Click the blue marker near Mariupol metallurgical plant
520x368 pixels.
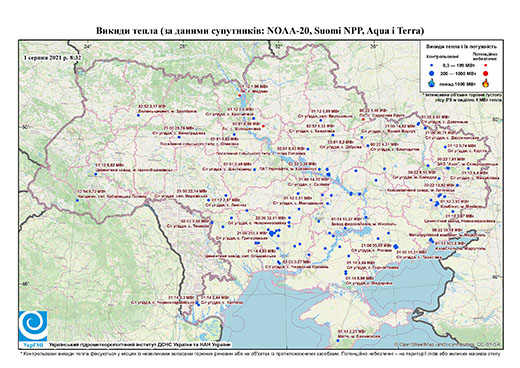click(x=430, y=239)
